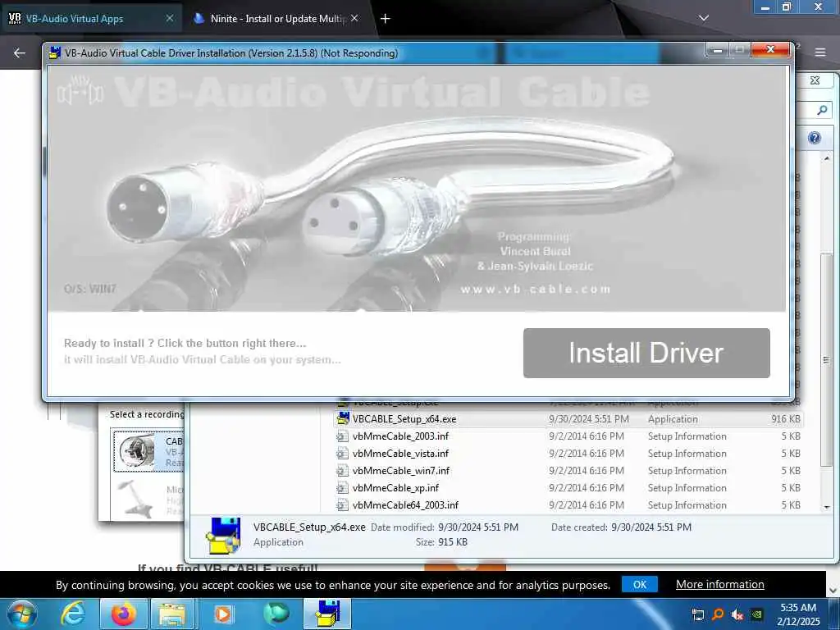This screenshot has width=840, height=630.
Task: Click the vbMmeCable_vista.inf file icon
Action: point(342,454)
